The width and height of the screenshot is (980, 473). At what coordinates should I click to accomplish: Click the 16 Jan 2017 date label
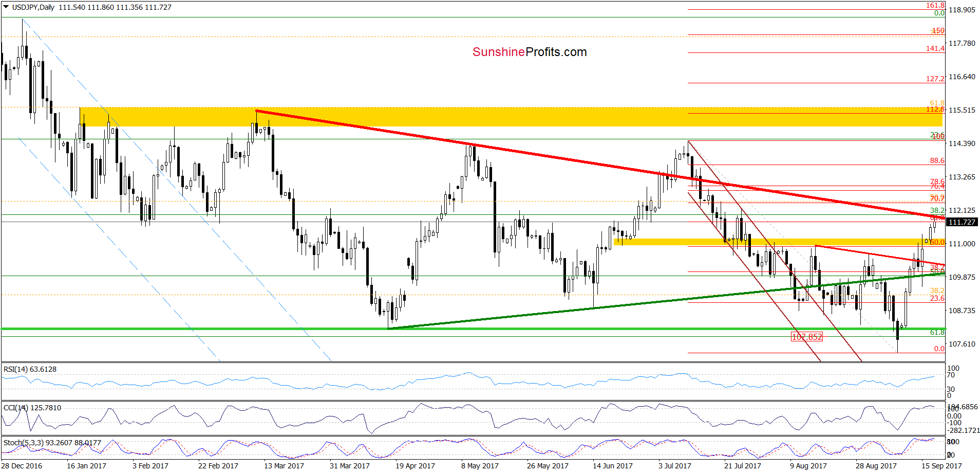[86, 466]
